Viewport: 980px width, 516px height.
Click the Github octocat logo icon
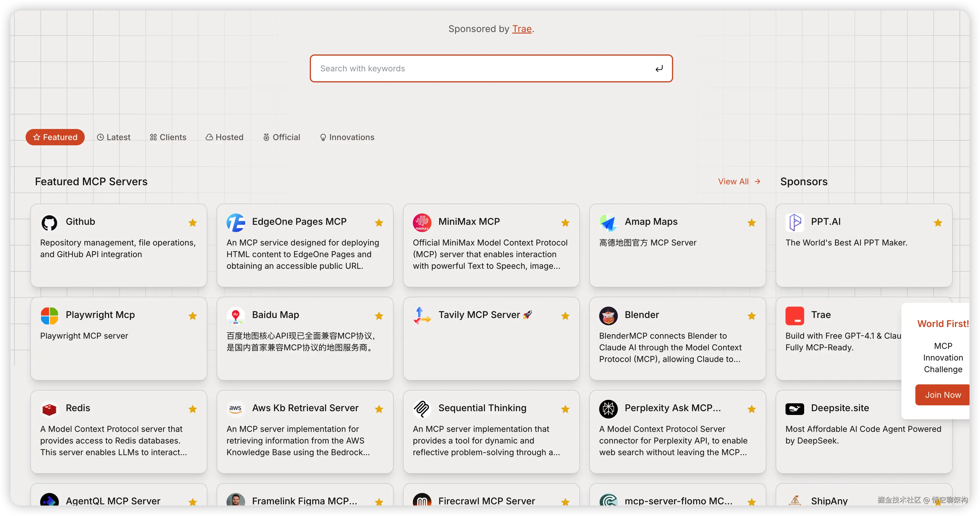click(49, 222)
